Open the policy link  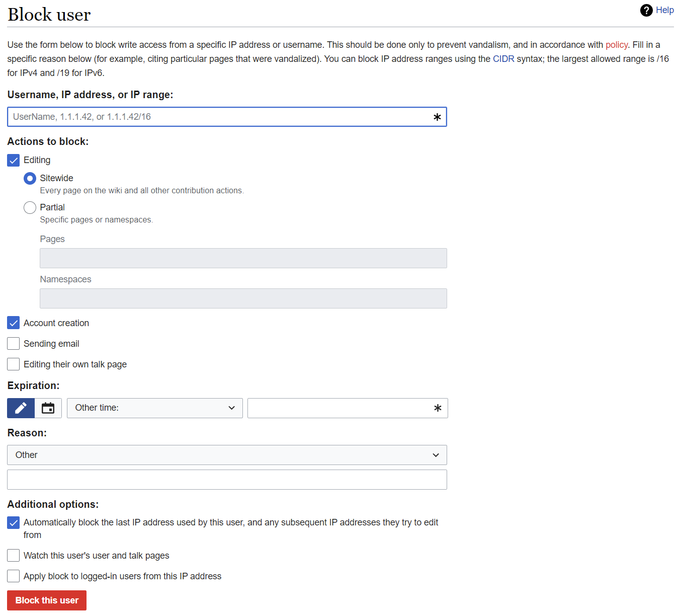pyautogui.click(x=616, y=45)
